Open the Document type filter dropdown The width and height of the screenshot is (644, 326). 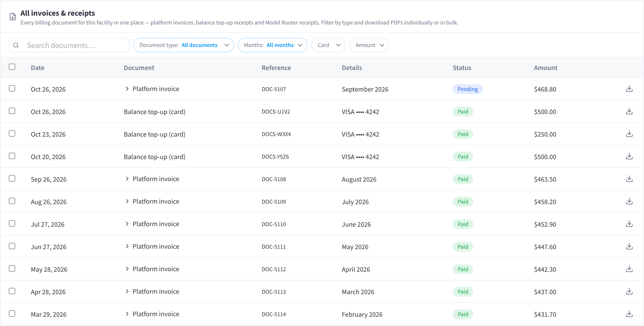184,45
